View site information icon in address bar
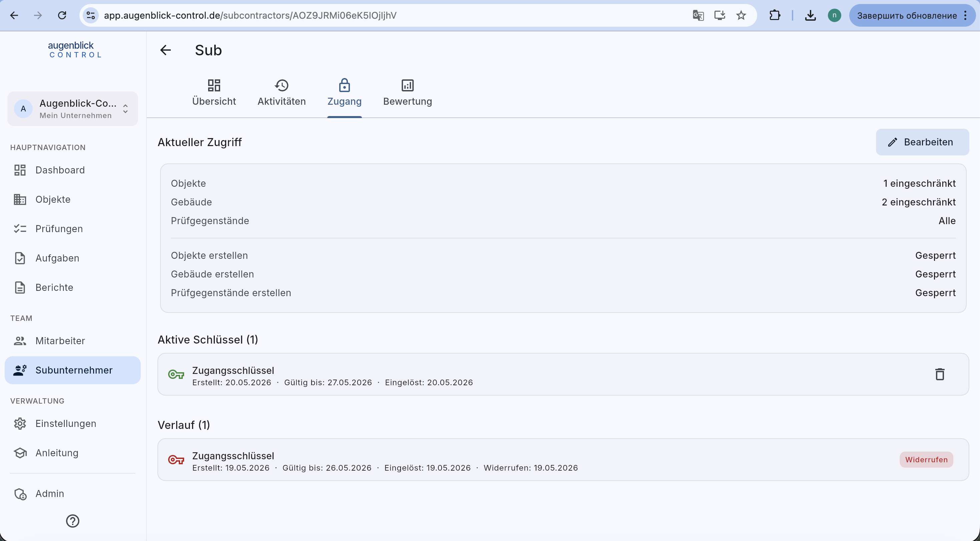 coord(90,16)
